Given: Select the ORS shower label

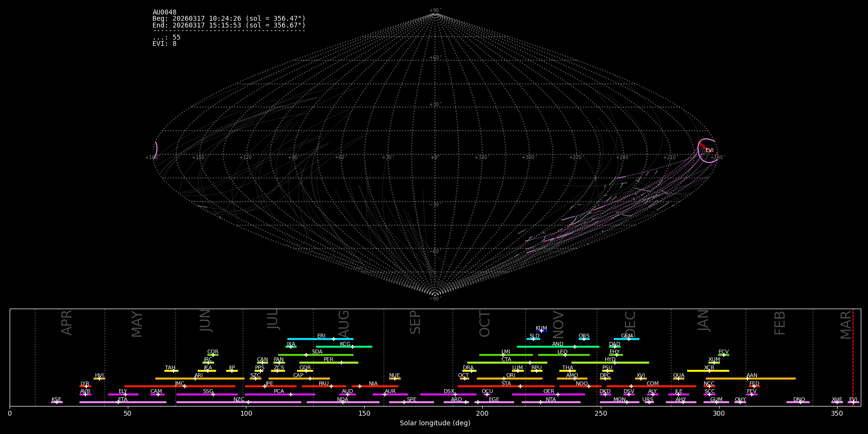Looking at the screenshot, I should tap(584, 336).
